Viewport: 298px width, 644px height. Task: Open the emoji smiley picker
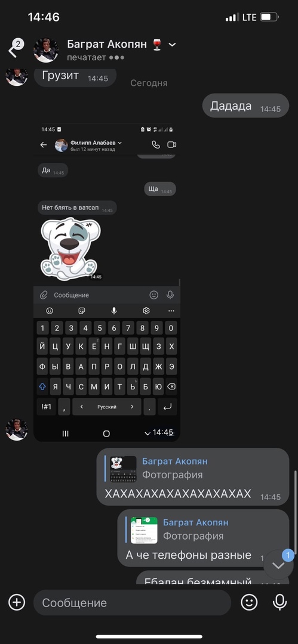[x=249, y=602]
